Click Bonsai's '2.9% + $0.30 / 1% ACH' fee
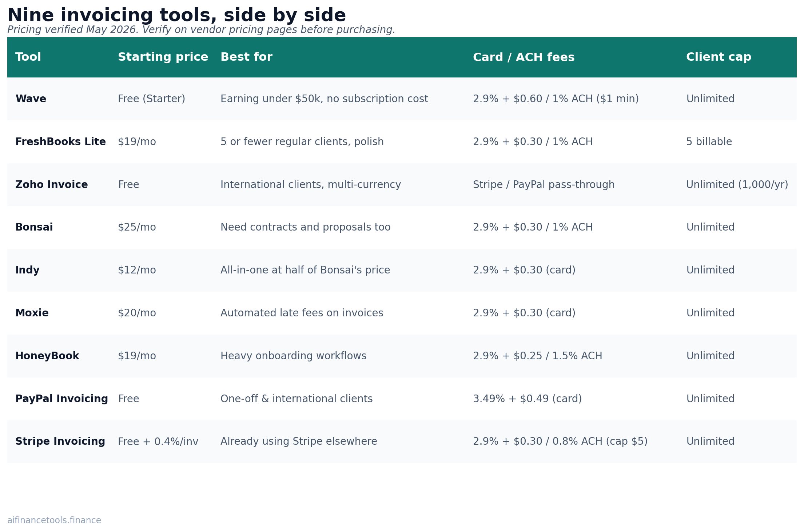 pyautogui.click(x=533, y=227)
